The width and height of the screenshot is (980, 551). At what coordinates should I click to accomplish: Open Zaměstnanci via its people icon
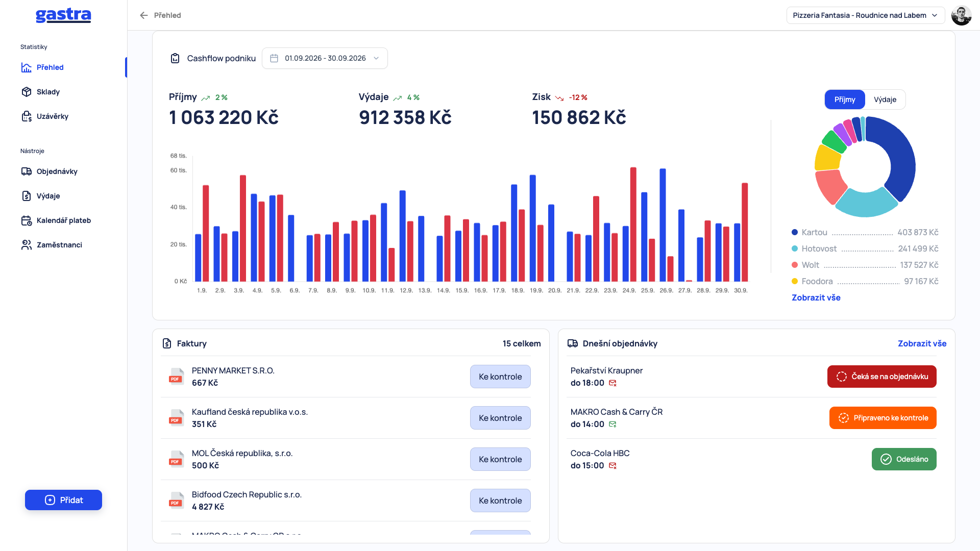point(27,245)
